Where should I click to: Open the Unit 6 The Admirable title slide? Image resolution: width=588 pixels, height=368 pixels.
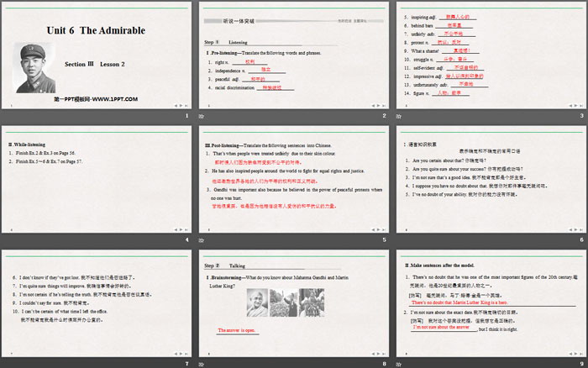[x=98, y=59]
